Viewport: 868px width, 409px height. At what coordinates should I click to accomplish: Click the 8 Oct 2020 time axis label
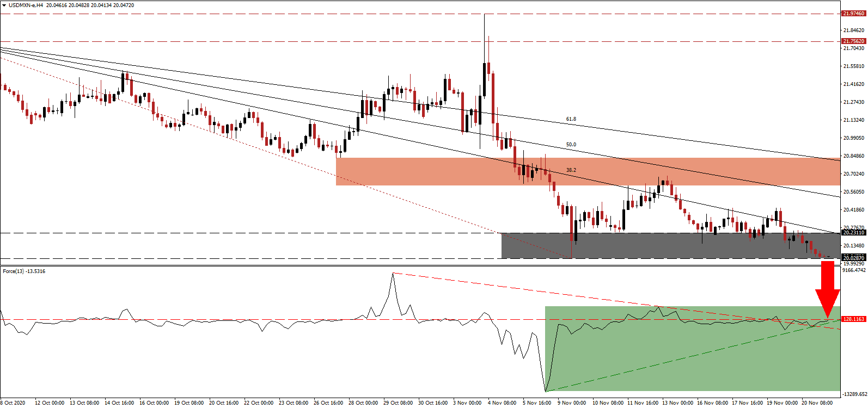pyautogui.click(x=13, y=403)
